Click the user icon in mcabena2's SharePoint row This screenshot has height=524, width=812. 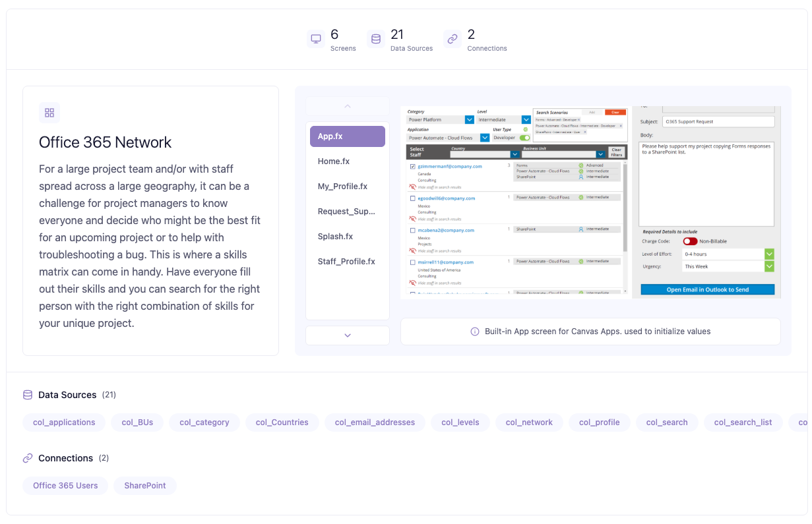(x=581, y=229)
